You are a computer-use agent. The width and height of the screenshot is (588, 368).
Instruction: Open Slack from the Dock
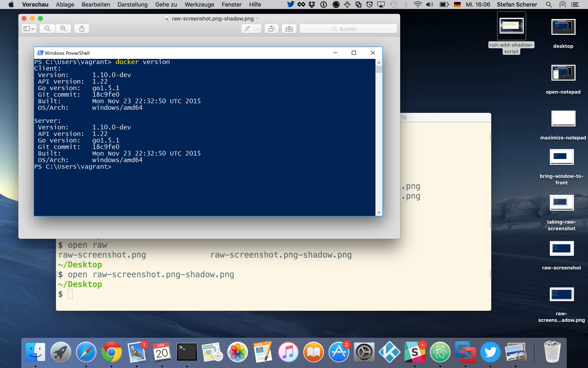click(415, 352)
